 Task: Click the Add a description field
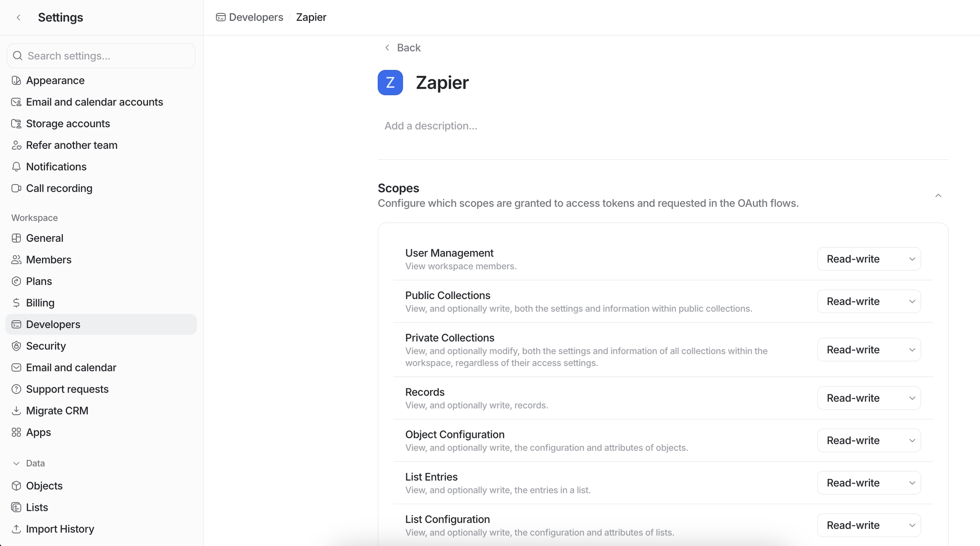[431, 126]
